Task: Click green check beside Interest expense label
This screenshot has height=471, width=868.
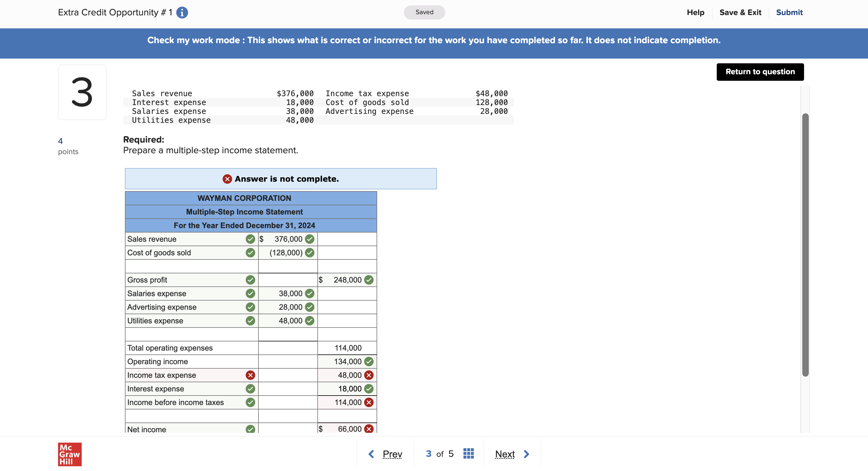Action: pyautogui.click(x=250, y=389)
